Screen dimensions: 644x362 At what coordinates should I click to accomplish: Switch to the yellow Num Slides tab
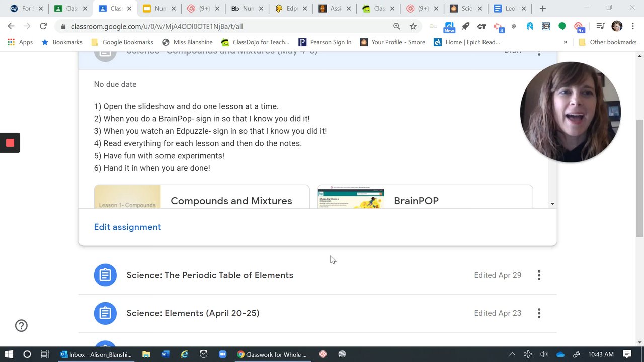click(159, 9)
